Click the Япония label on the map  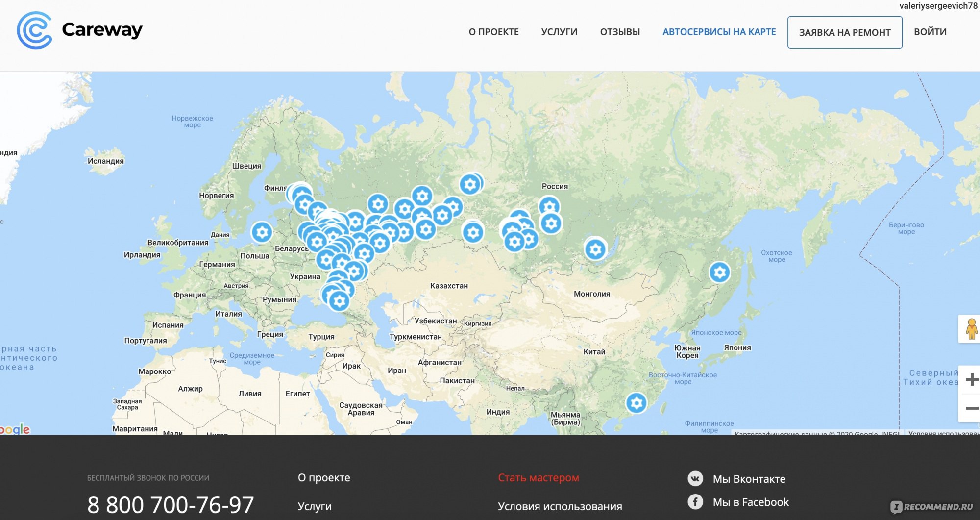(x=737, y=347)
